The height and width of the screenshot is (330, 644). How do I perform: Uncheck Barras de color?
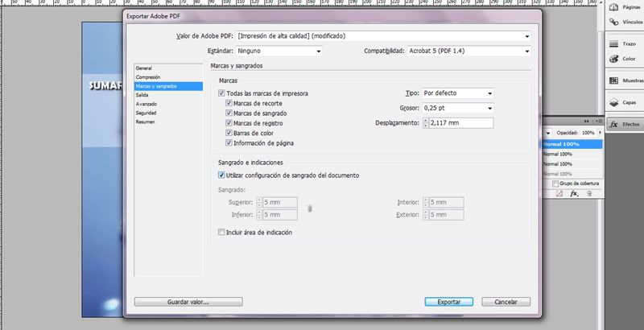coord(229,133)
